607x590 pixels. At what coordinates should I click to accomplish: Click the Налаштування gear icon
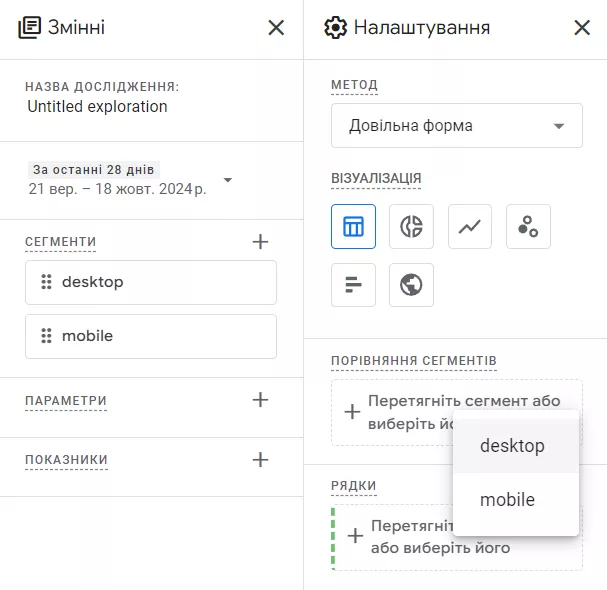335,27
